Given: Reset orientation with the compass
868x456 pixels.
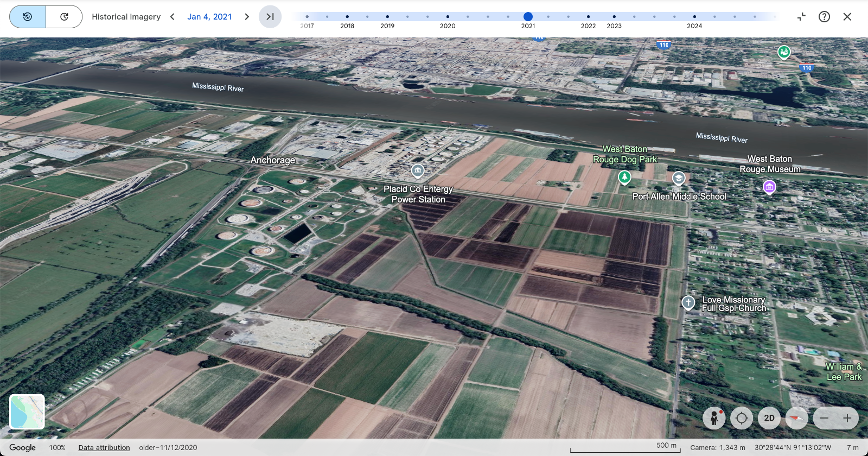Looking at the screenshot, I should pyautogui.click(x=796, y=418).
